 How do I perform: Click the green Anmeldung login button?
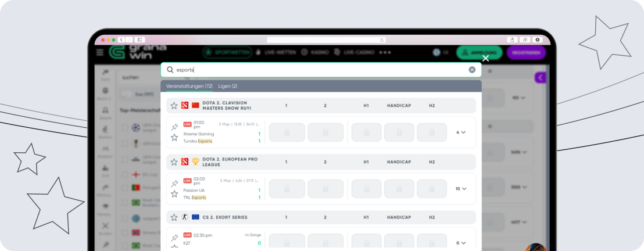[480, 53]
